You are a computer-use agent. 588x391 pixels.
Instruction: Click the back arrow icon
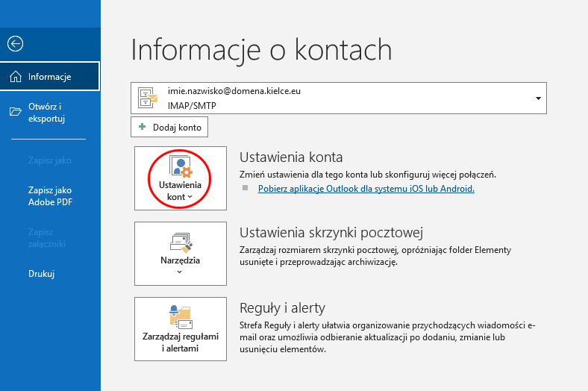(x=16, y=44)
